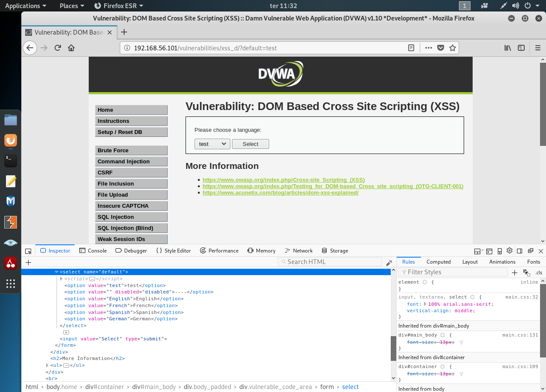Open the DevTools settings gear

click(509, 251)
